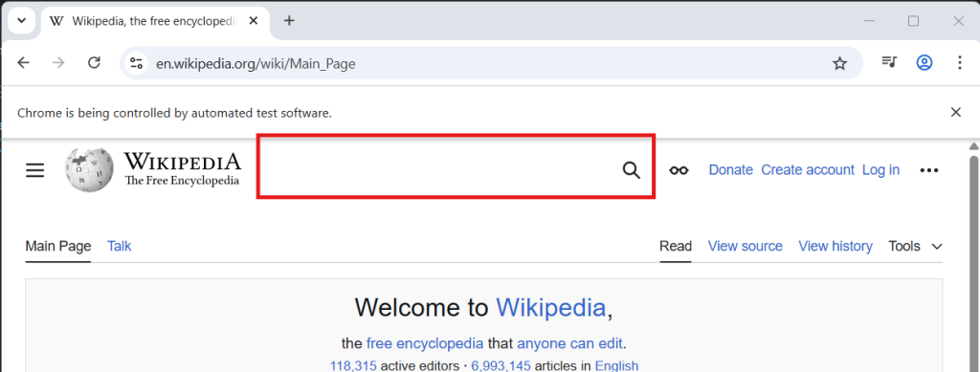Open the free encyclopedia link
Image resolution: width=980 pixels, height=372 pixels.
click(x=424, y=343)
